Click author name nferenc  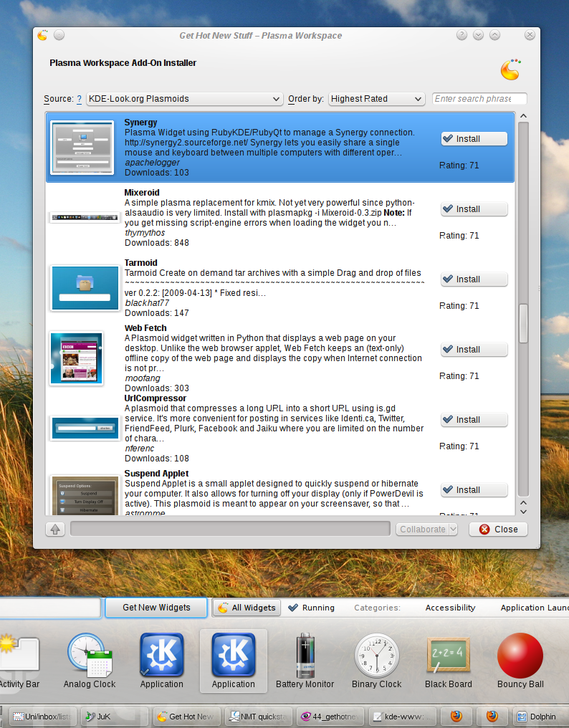click(x=139, y=449)
